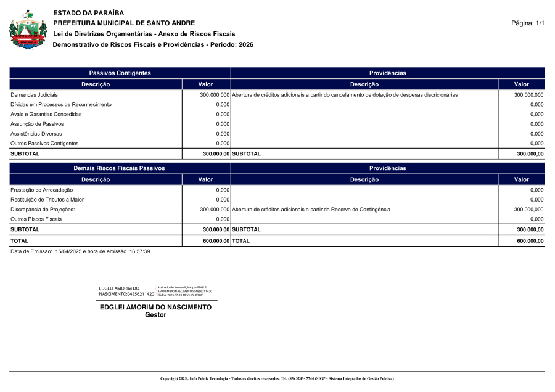Select the 'Avais e Garantias Concedidas' entry
The image size is (555, 392).
(46, 115)
